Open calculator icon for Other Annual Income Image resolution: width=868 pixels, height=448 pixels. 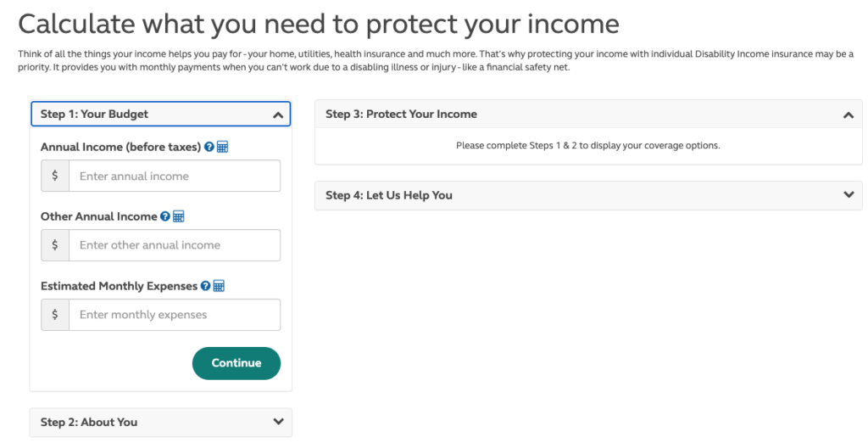pos(178,216)
